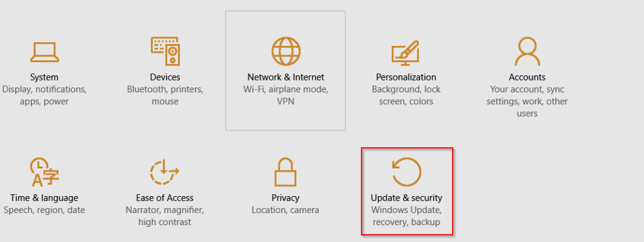Click the Accounts person icon
Viewport: 644px width, 242px height.
(x=527, y=52)
